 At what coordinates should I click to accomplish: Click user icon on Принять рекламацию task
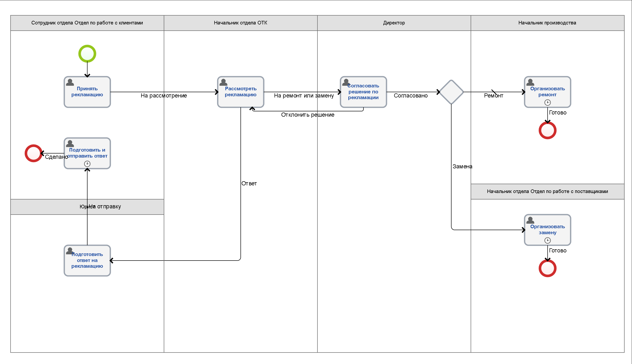click(x=70, y=82)
